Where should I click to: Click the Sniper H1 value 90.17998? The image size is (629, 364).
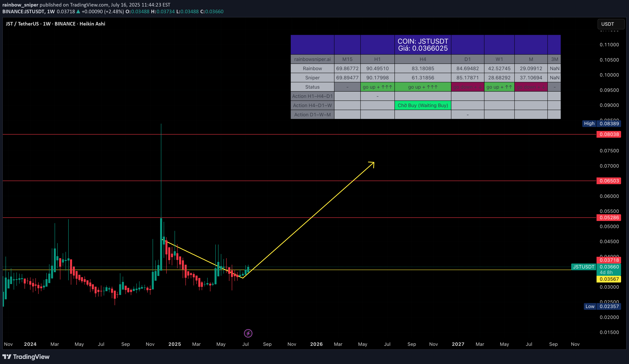(377, 78)
